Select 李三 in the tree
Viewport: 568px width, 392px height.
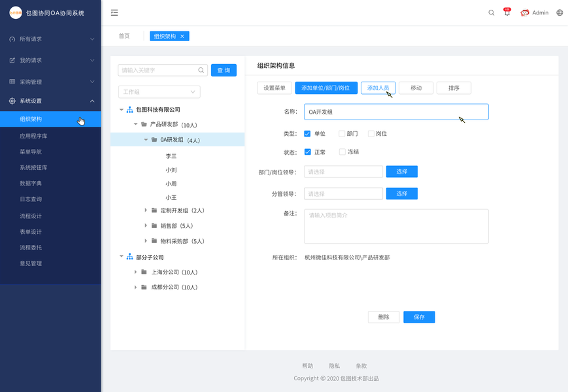tap(171, 156)
